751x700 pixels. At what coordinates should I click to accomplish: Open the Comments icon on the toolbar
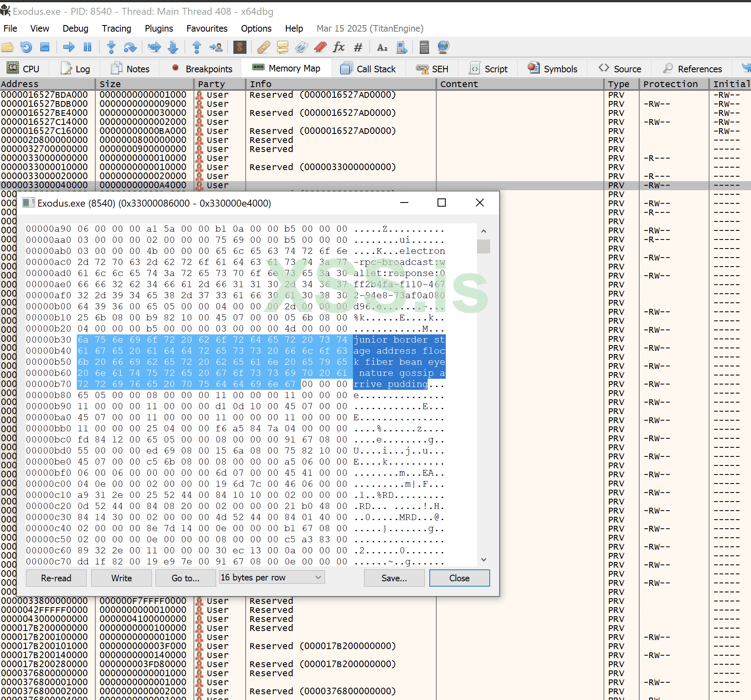[282, 47]
